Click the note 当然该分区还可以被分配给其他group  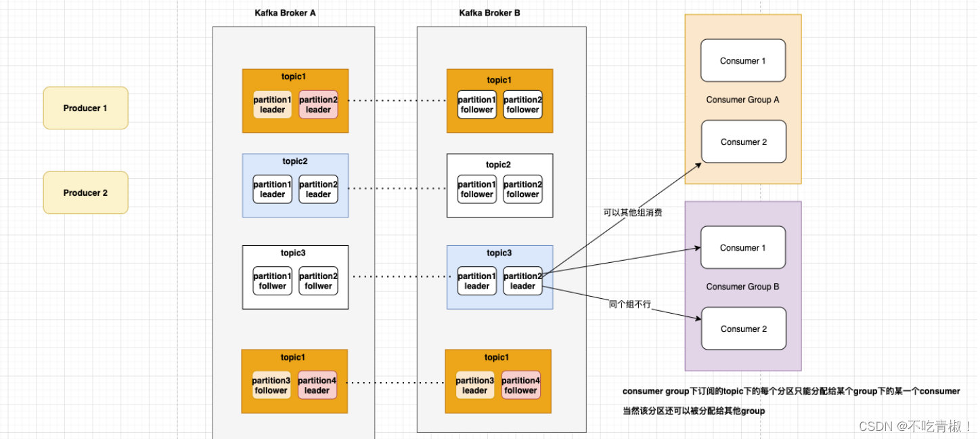[694, 411]
